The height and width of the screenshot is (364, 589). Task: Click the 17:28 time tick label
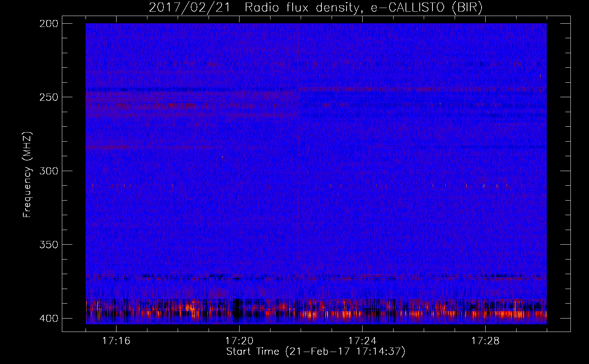coord(485,341)
